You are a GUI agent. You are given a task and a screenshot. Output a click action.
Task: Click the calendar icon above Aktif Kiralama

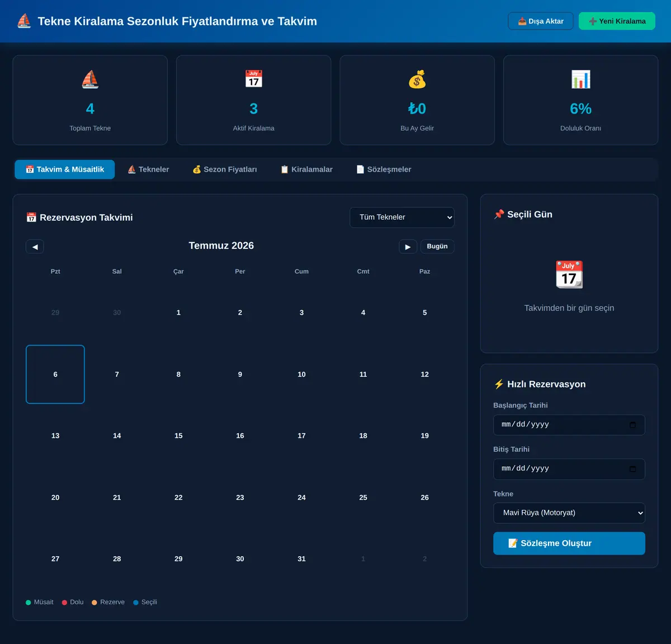254,79
